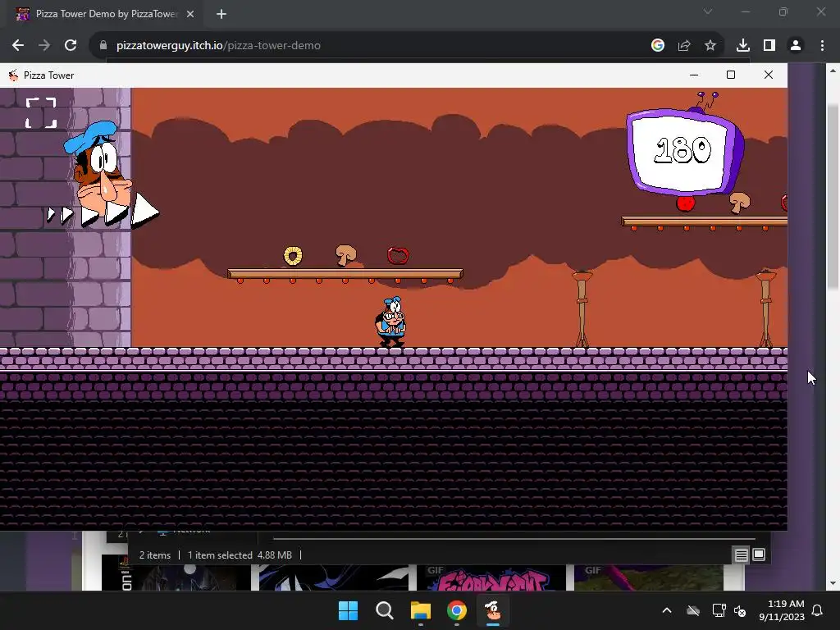Click the Pizza Tower window title icon

point(13,75)
